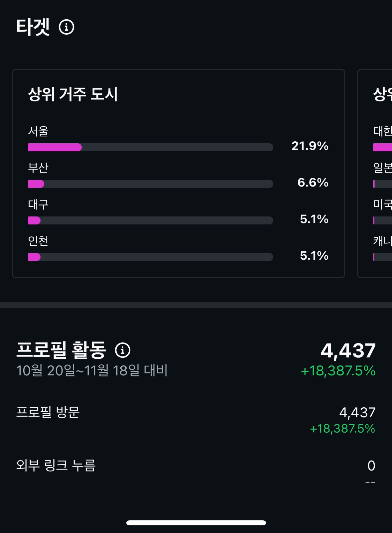
Task: Tap the 6.6% value for 부산
Action: click(313, 183)
